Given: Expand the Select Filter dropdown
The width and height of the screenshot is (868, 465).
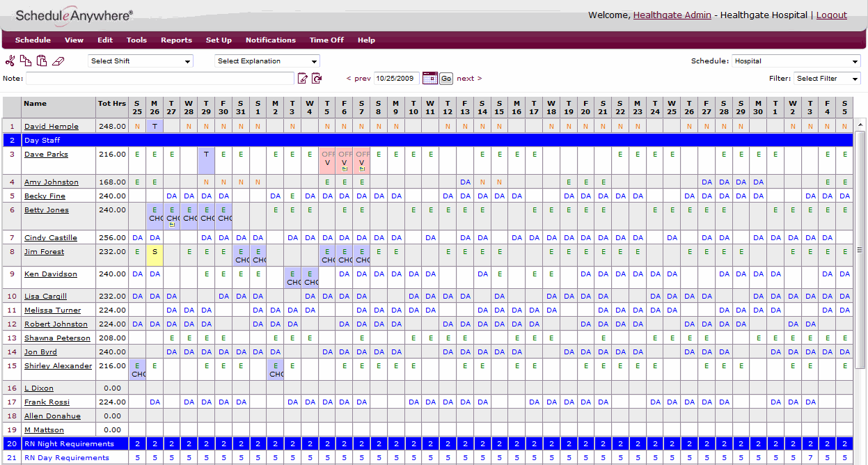Looking at the screenshot, I should click(827, 79).
